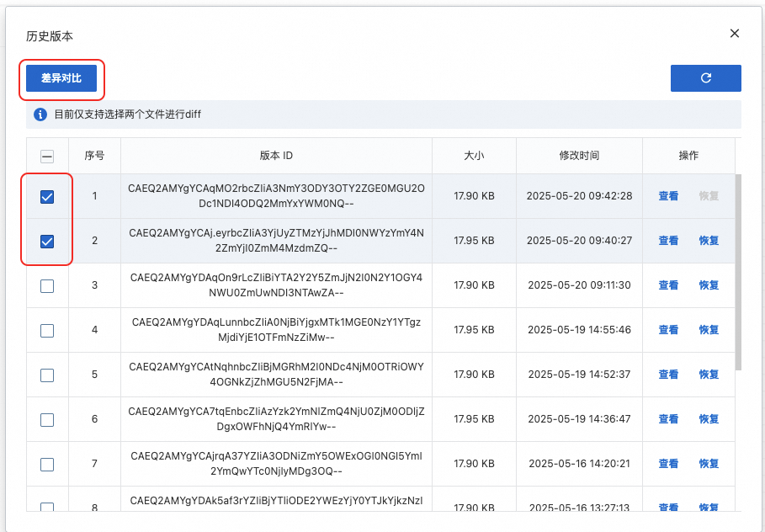The height and width of the screenshot is (532, 765).
Task: Open 查看 for version 2
Action: (668, 241)
